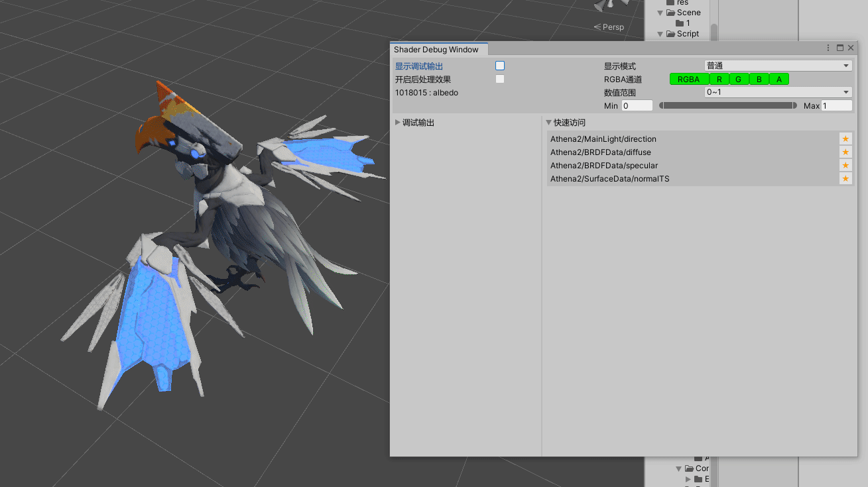The image size is (868, 487).
Task: Collapse the 快速访问 section
Action: tap(549, 123)
